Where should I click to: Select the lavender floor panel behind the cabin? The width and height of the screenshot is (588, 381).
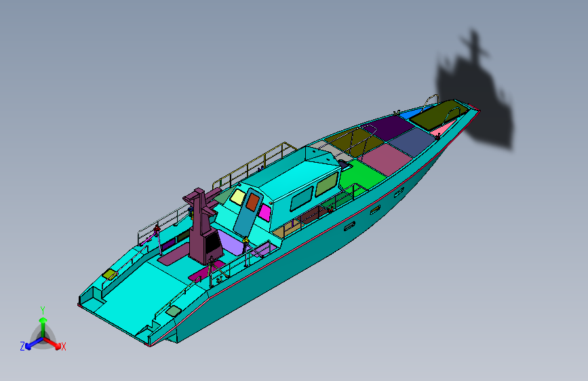pyautogui.click(x=232, y=243)
